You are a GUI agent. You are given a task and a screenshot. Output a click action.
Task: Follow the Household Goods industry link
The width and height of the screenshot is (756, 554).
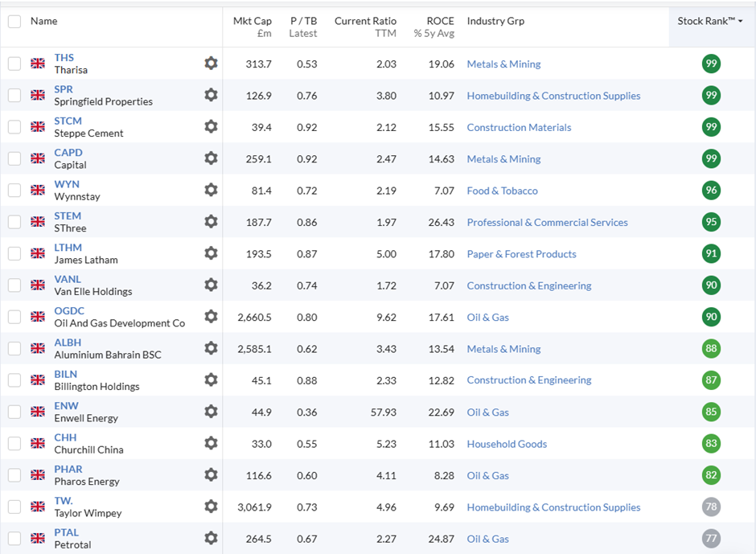pos(507,444)
